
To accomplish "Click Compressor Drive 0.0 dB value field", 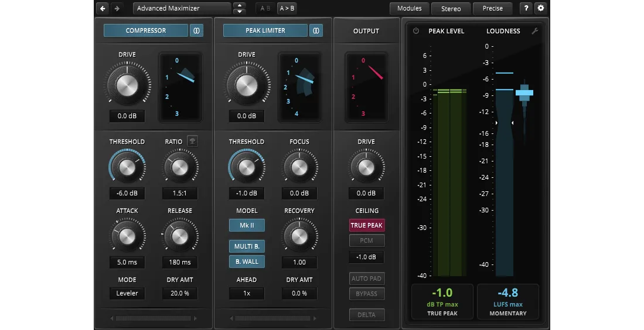I will pos(127,116).
